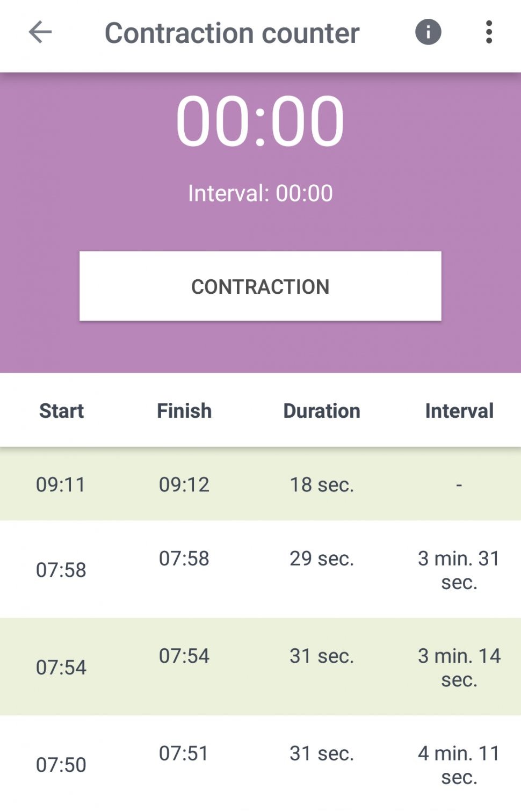
Task: Tap the 07:51 finish time
Action: point(184,753)
